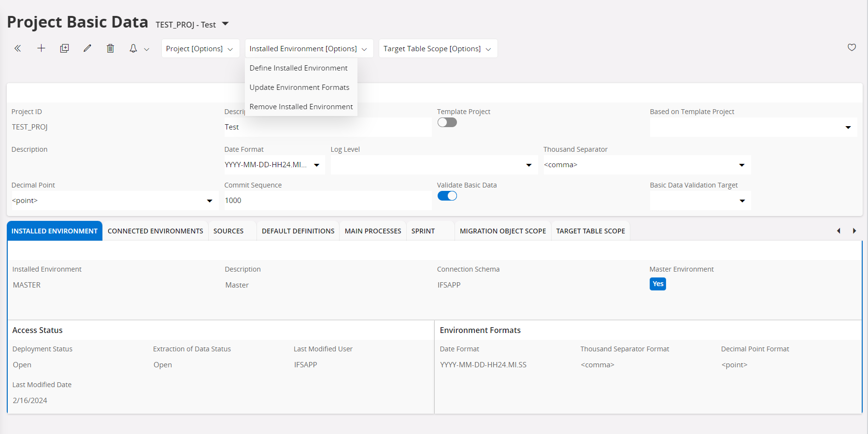Click the duplicate record icon
Screen dimensions: 868x434
click(x=64, y=48)
